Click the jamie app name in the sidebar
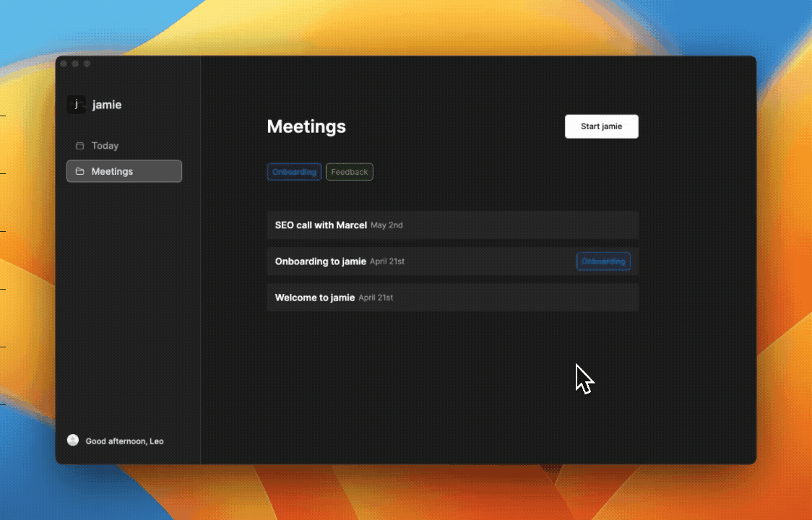Viewport: 812px width, 520px height. pos(107,105)
